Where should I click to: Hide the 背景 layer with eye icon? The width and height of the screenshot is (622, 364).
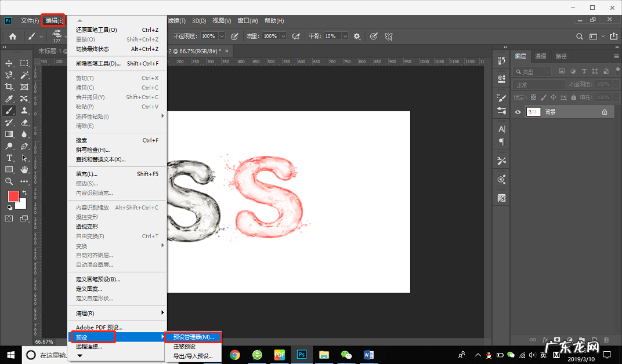point(518,112)
